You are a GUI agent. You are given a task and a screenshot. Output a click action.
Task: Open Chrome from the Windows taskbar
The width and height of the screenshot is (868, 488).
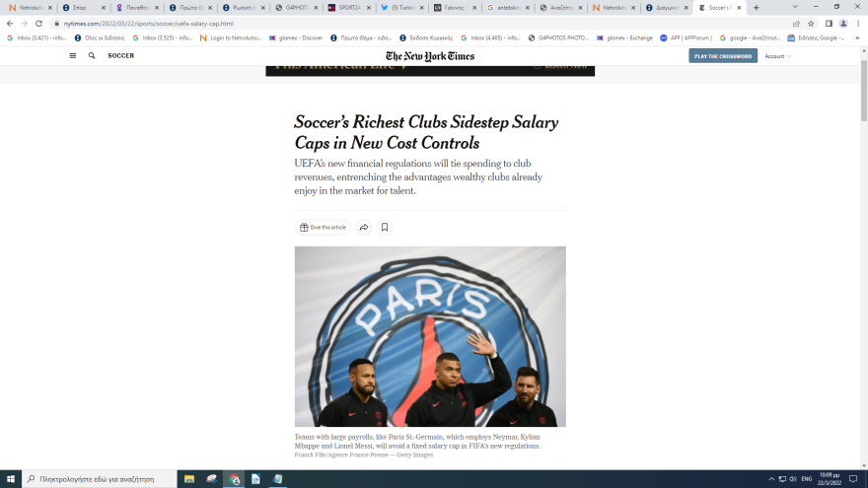(x=234, y=479)
